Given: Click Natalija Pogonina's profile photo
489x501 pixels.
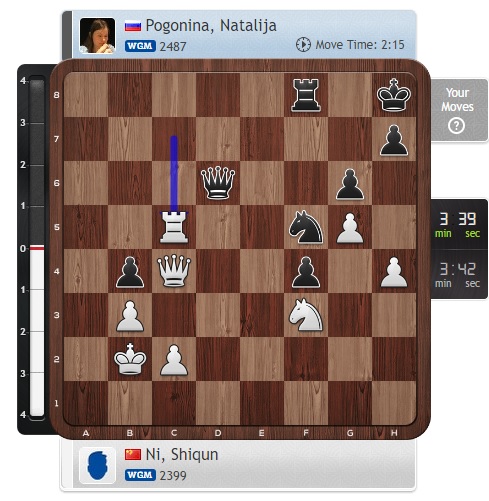Looking at the screenshot, I should (x=97, y=35).
